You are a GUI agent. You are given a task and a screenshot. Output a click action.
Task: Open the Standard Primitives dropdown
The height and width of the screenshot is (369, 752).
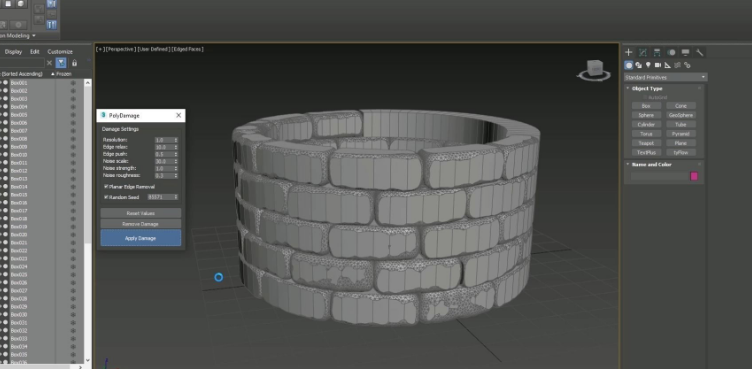coord(665,77)
